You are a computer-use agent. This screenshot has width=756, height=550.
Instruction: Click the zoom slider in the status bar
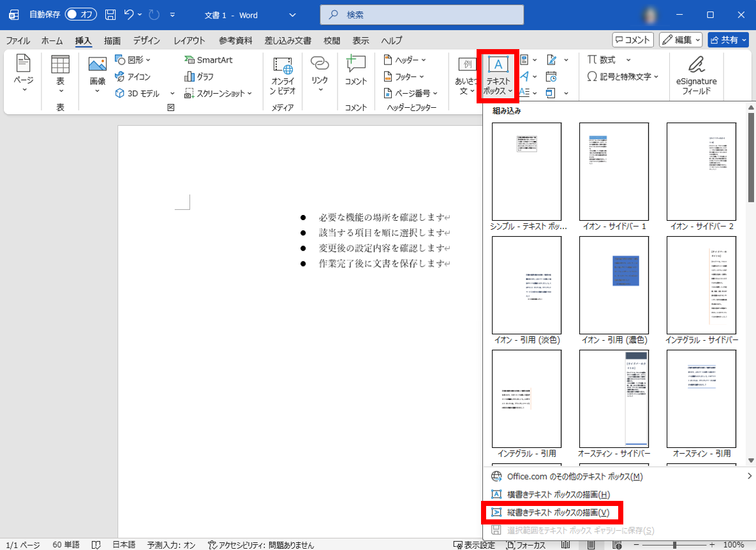point(674,545)
